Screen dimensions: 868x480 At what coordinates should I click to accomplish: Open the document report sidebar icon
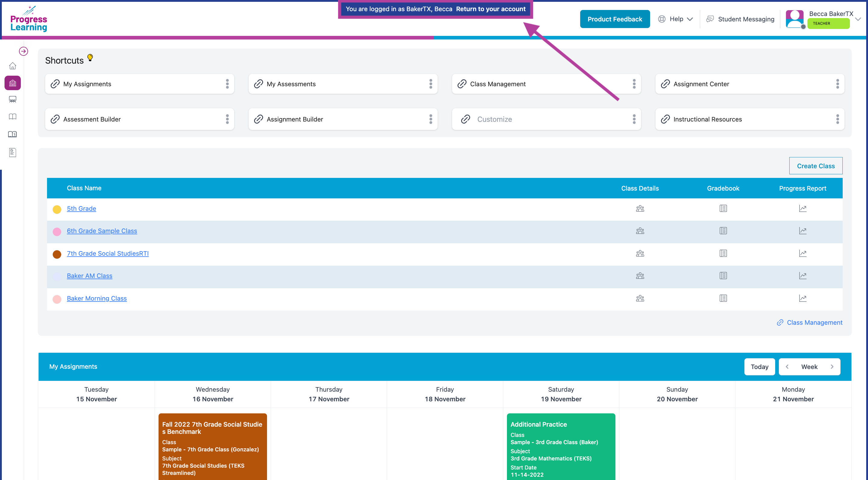12,152
